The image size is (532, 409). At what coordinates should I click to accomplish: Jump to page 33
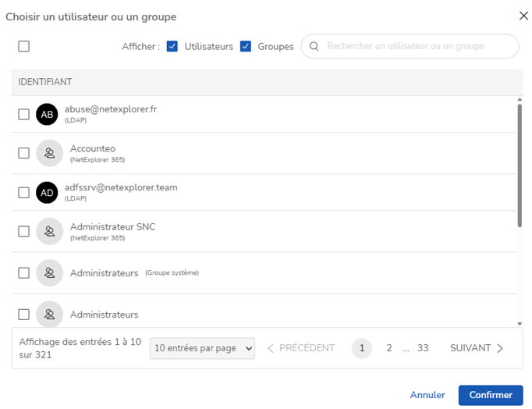(422, 348)
